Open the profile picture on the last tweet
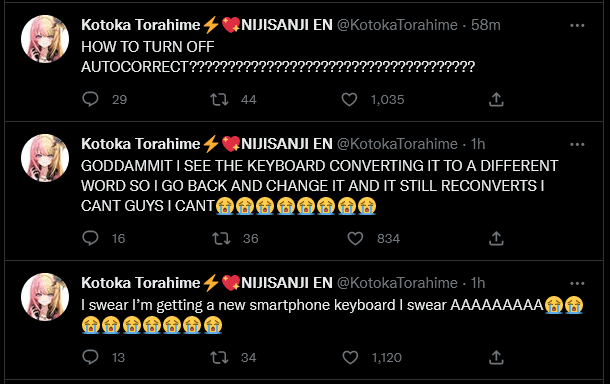Viewport: 610px width, 384px height. [x=45, y=297]
